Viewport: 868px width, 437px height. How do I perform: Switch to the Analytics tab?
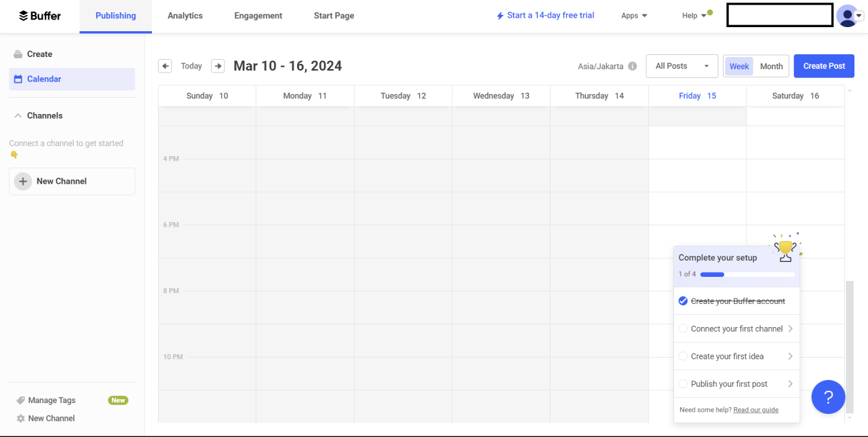click(185, 16)
